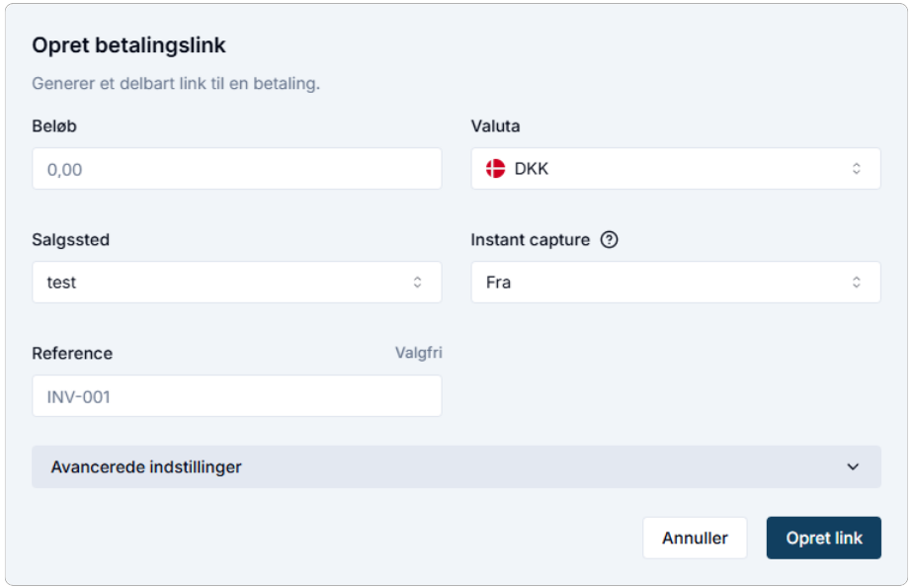
Task: Focus the Reference input with INV-001 placeholder
Action: coord(236,396)
